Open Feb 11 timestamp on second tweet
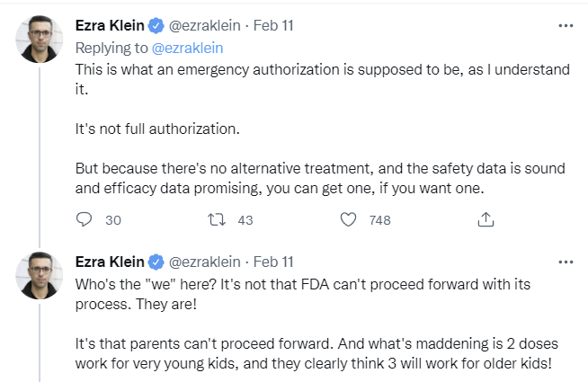The height and width of the screenshot is (382, 588). coord(273,262)
